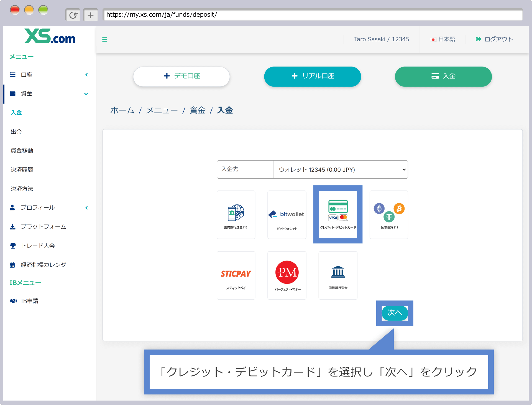Click the 経済指標カレンダー calendar icon
This screenshot has height=405, width=532.
12,265
